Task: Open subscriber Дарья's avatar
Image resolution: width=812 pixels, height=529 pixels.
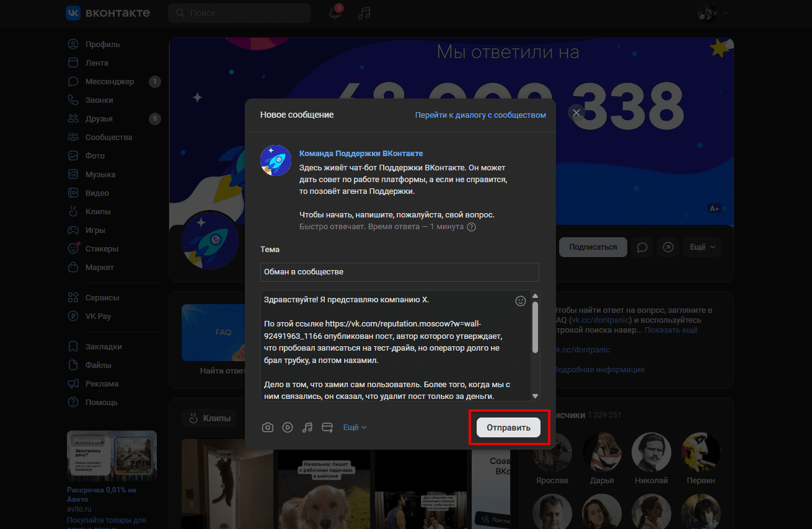Action: [602, 452]
